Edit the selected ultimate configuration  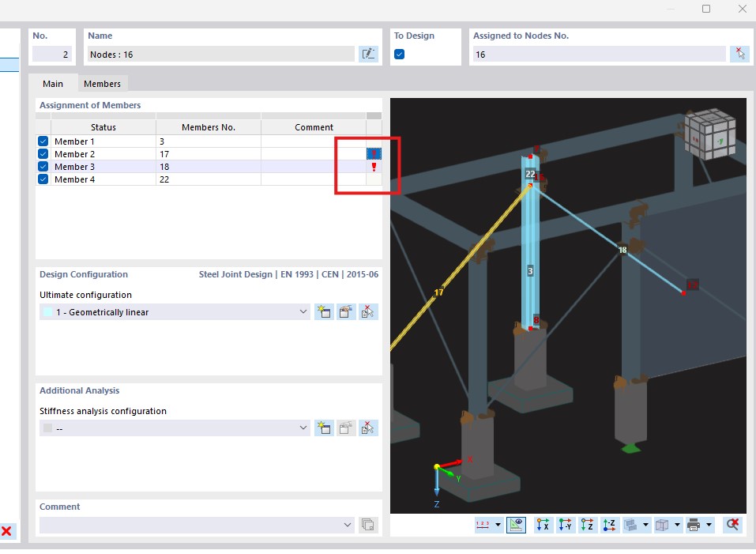tap(346, 312)
